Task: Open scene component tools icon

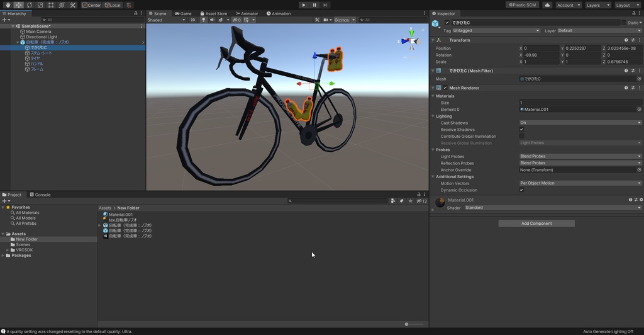Action: coord(317,20)
